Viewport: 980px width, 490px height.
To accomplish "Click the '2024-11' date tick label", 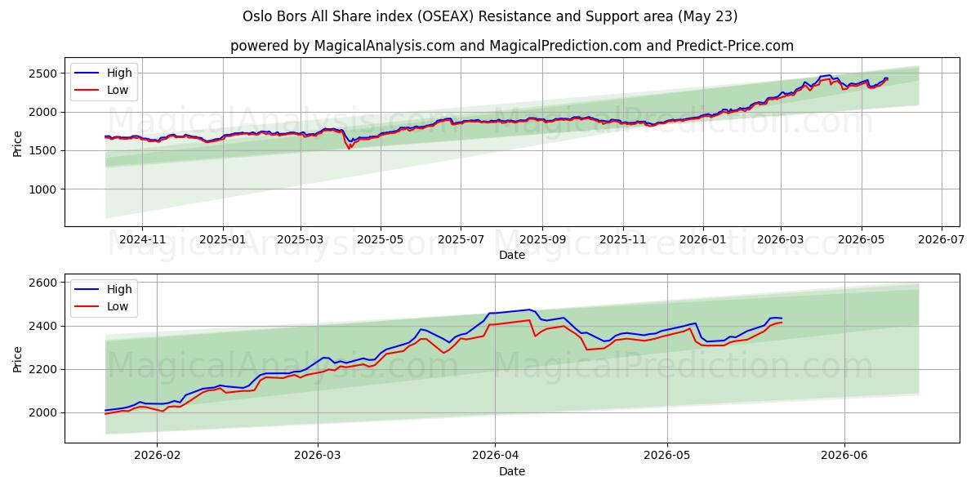I will 142,240.
